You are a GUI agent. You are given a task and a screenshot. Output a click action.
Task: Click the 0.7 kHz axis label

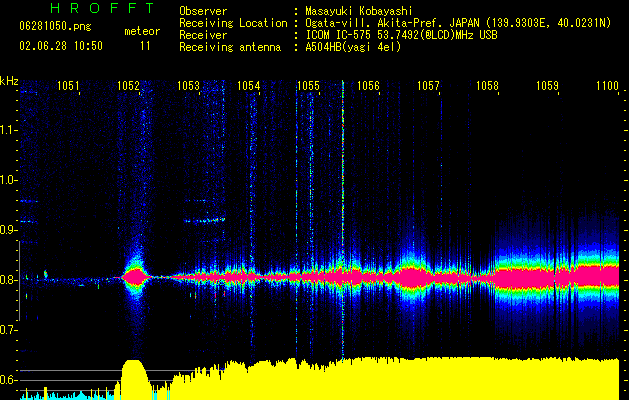point(8,330)
